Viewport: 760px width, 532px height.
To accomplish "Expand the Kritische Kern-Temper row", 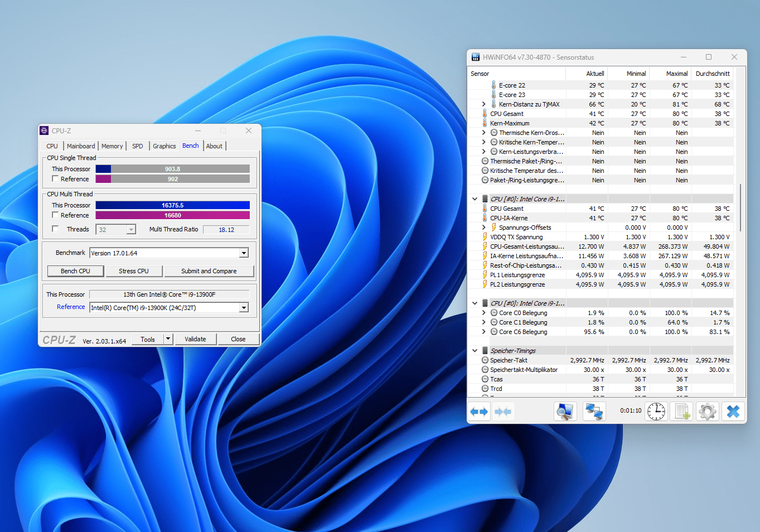I will [483, 142].
